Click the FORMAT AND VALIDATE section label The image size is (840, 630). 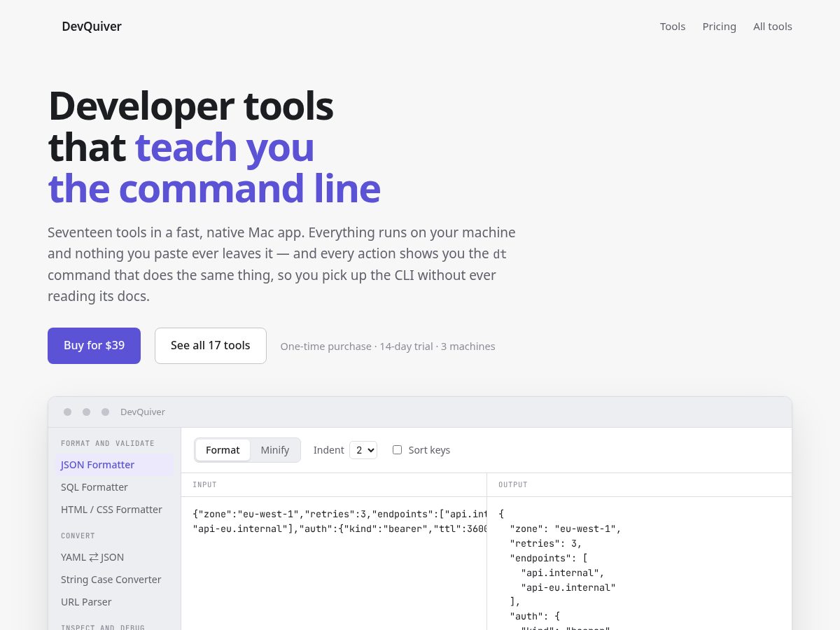click(x=108, y=443)
